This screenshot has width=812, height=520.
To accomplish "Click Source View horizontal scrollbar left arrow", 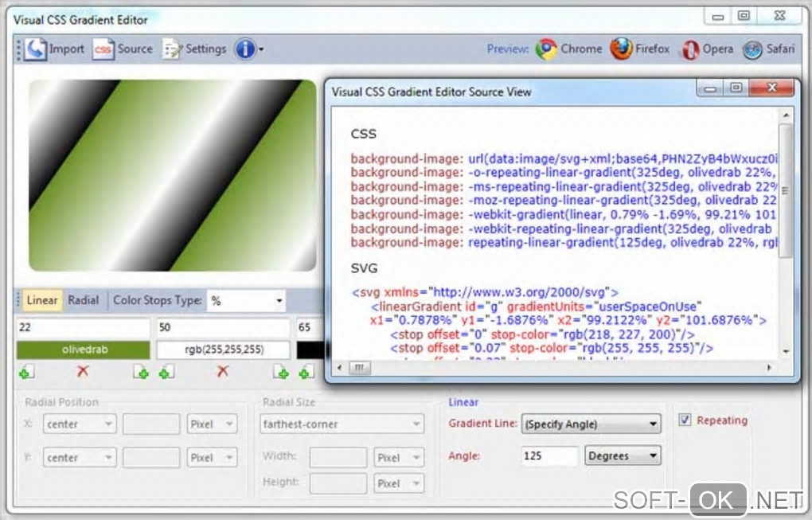I will (340, 368).
